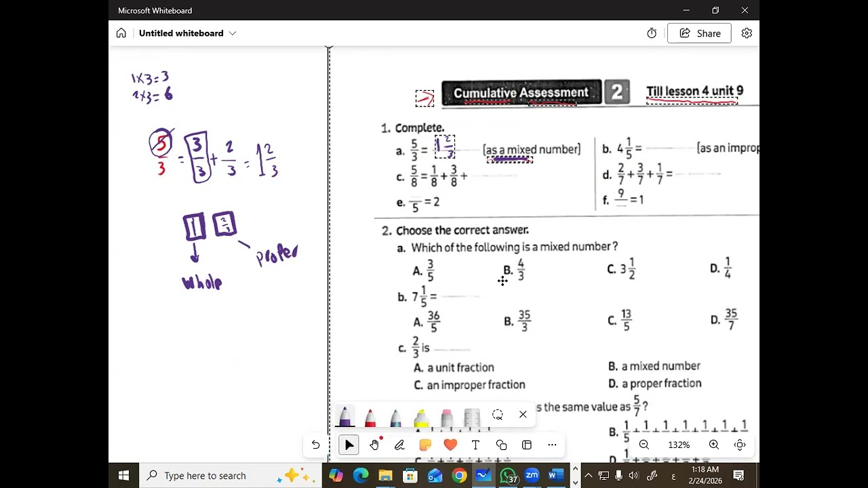Toggle the microphone tray icon
Image resolution: width=868 pixels, height=488 pixels.
[620, 476]
